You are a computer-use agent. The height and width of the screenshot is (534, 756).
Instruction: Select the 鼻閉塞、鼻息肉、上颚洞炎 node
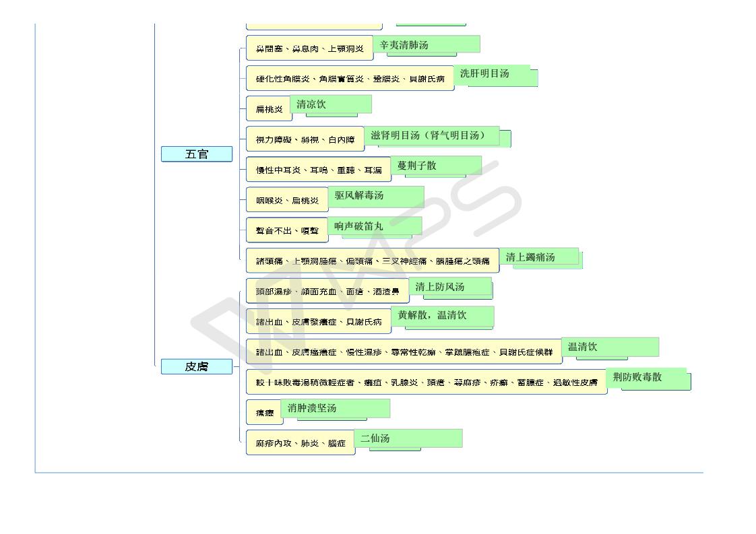[309, 48]
